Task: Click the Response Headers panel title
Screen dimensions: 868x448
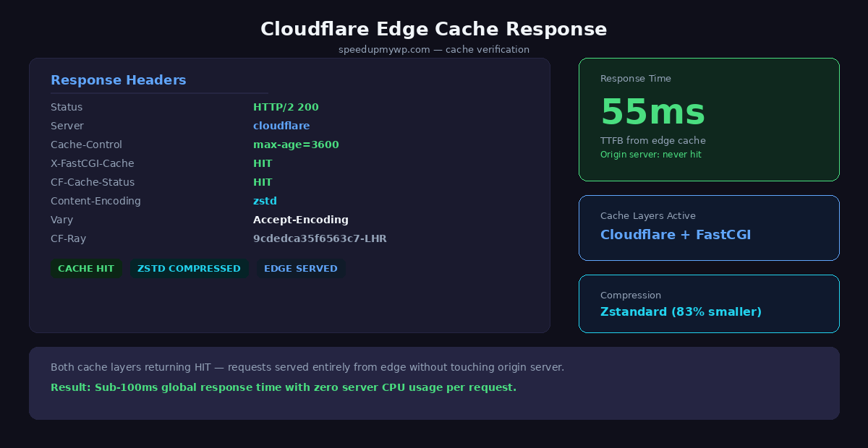Action: tap(119, 80)
